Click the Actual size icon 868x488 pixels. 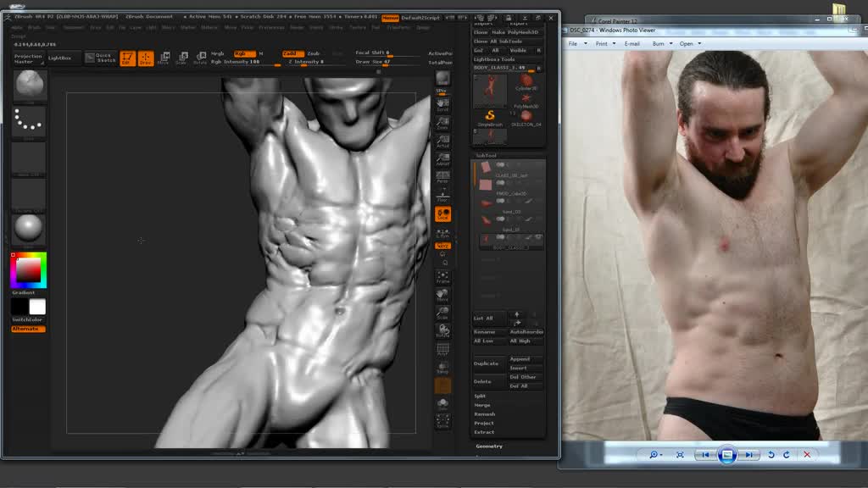point(442,141)
